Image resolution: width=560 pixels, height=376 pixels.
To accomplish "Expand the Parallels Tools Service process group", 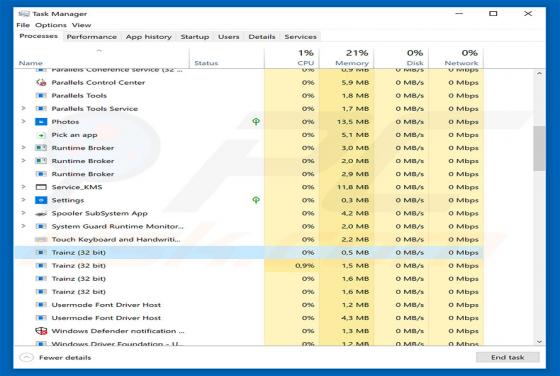I will 23,109.
